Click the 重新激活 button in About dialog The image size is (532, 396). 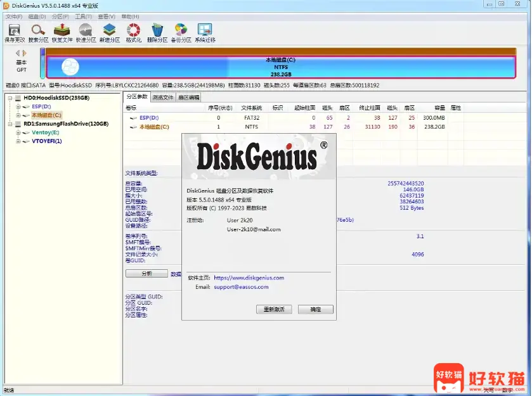click(x=274, y=309)
